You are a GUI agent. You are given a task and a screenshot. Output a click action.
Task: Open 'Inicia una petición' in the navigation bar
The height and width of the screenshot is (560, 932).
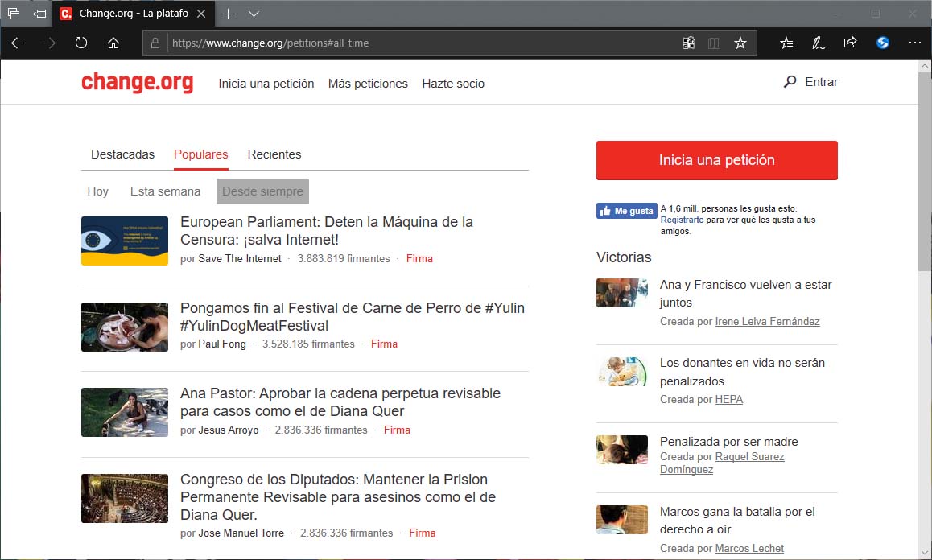[x=266, y=84]
